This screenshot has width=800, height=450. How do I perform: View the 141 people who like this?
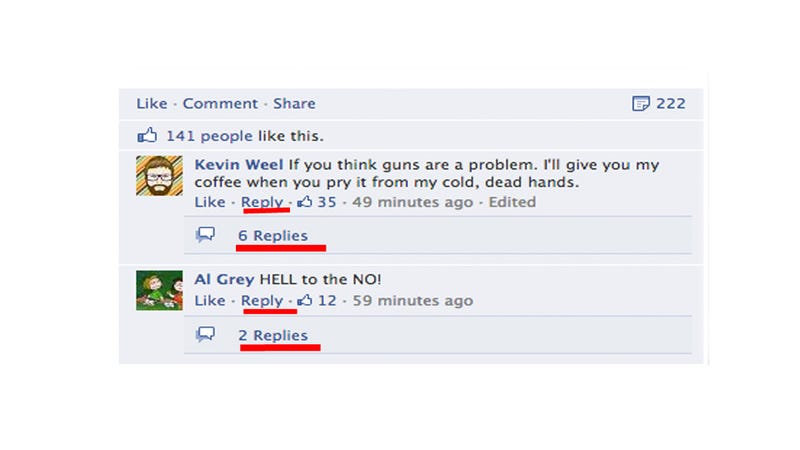tap(209, 136)
